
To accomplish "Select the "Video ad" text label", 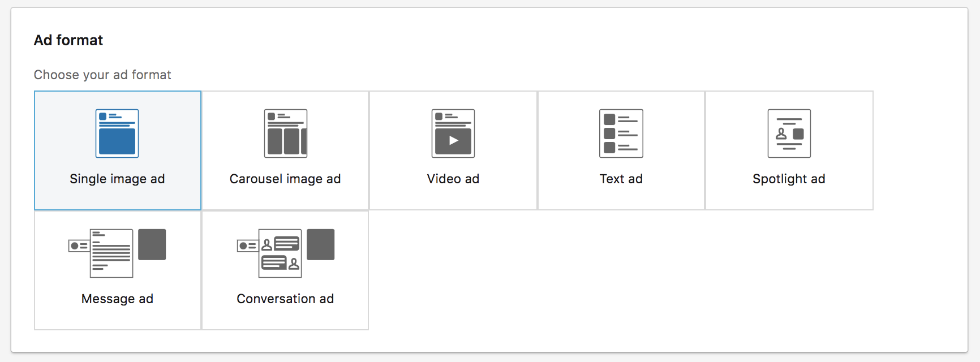I will pyautogui.click(x=453, y=179).
